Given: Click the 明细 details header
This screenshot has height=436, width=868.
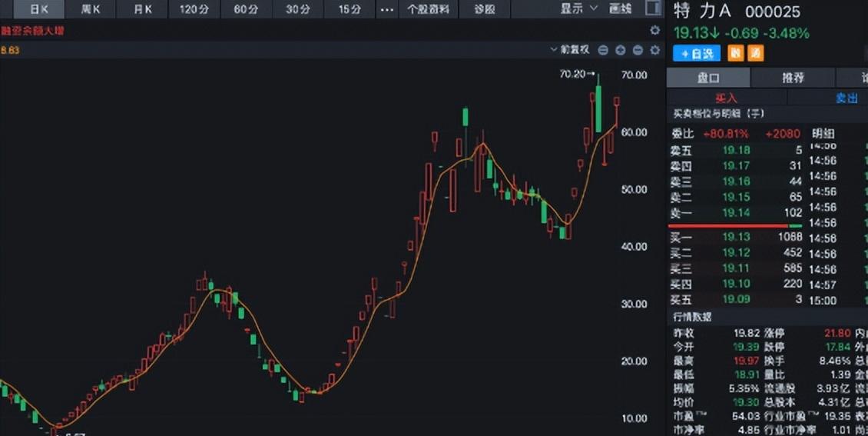Looking at the screenshot, I should (x=823, y=134).
